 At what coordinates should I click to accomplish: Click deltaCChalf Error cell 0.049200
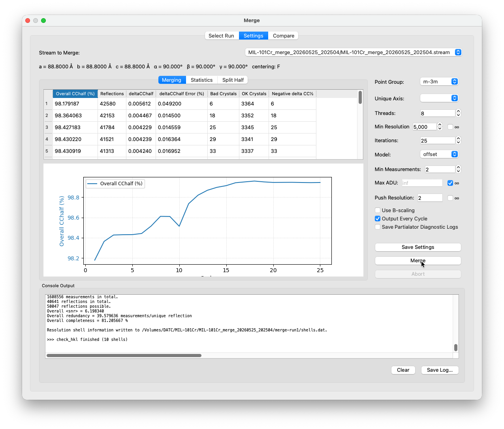coord(182,103)
